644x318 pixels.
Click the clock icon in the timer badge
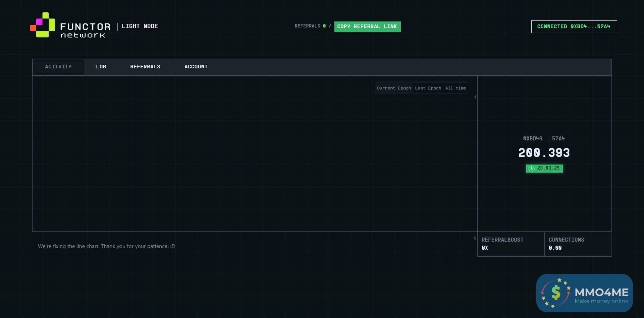point(532,169)
